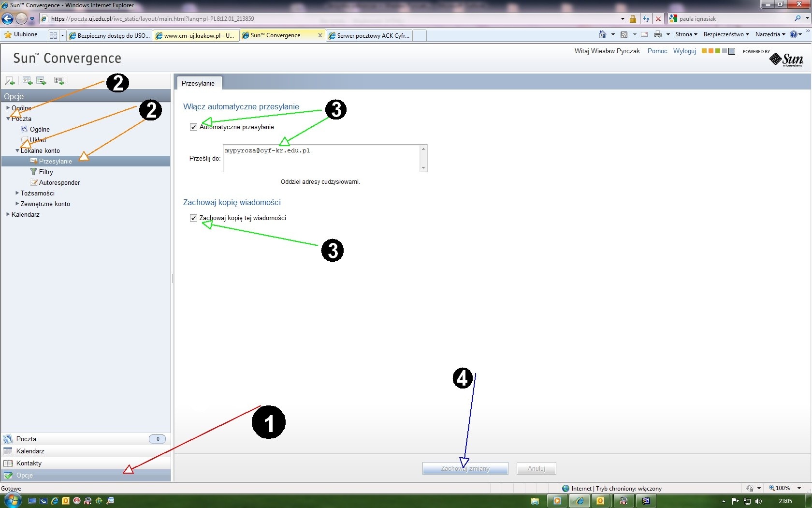Open the Autoresponder settings item
The image size is (812, 508).
59,182
